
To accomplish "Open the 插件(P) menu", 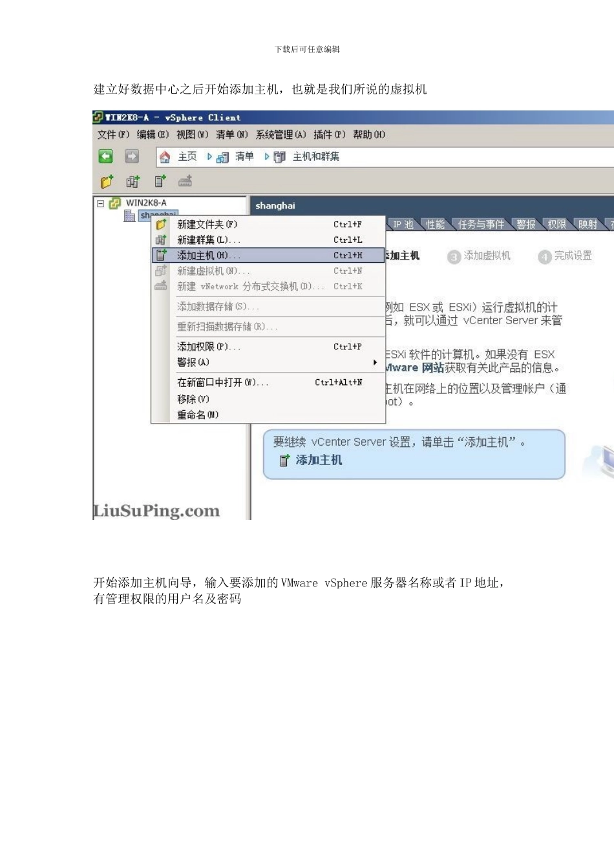I will point(330,134).
